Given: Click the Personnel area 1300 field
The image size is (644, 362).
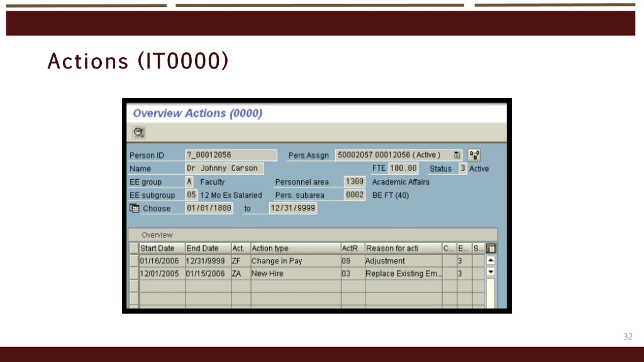Looking at the screenshot, I should tap(354, 182).
